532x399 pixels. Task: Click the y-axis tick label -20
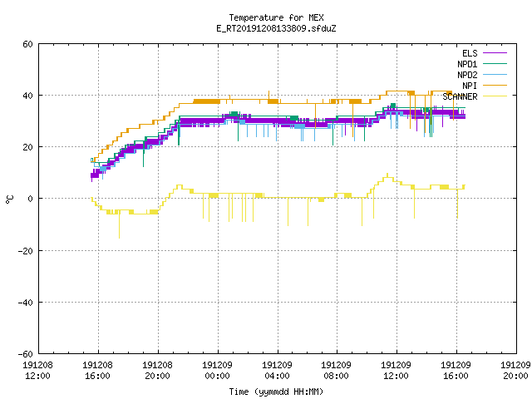[x=26, y=251]
